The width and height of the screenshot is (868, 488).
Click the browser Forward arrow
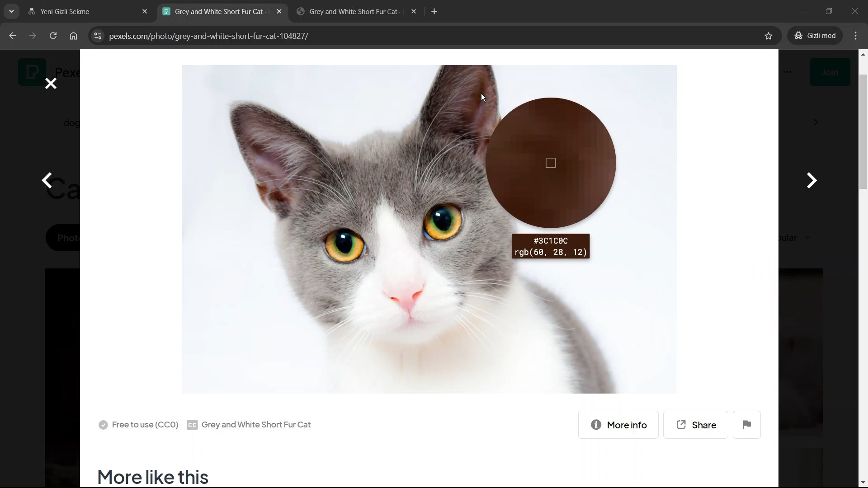pyautogui.click(x=33, y=36)
